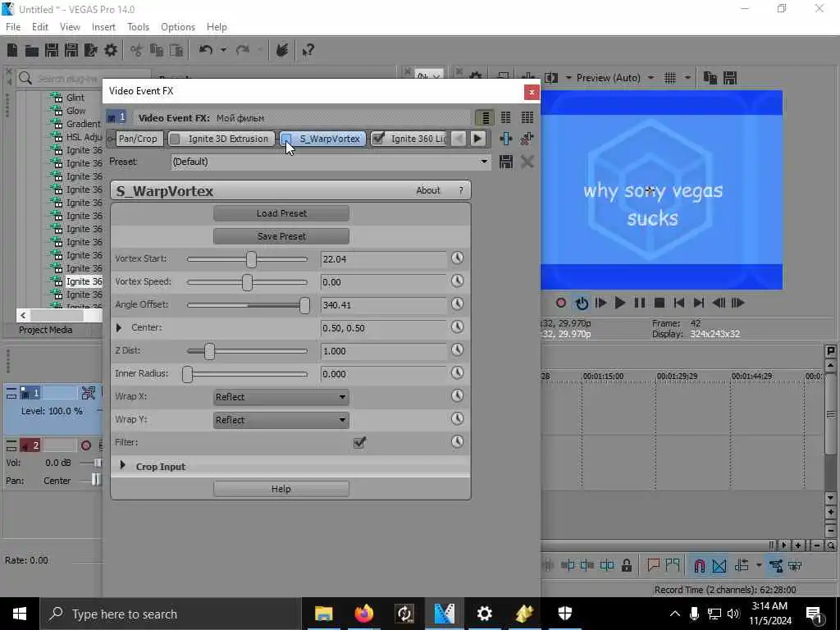
Task: Click the Record button in preview transport
Action: 561,304
